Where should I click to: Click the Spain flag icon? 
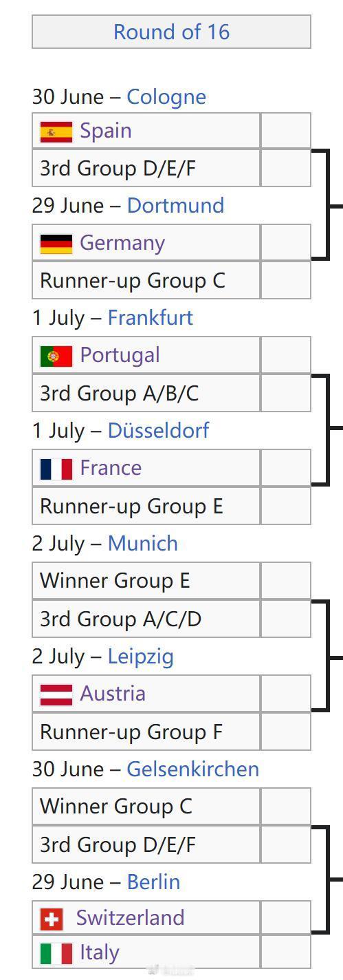[56, 131]
